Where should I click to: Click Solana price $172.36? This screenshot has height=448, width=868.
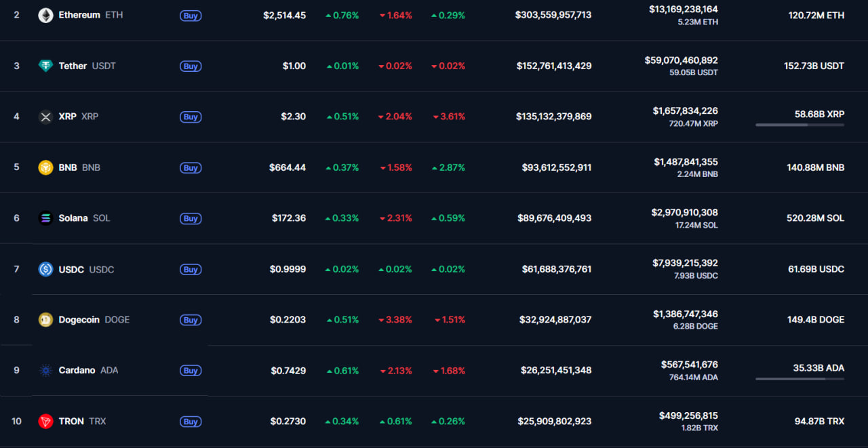pos(288,218)
